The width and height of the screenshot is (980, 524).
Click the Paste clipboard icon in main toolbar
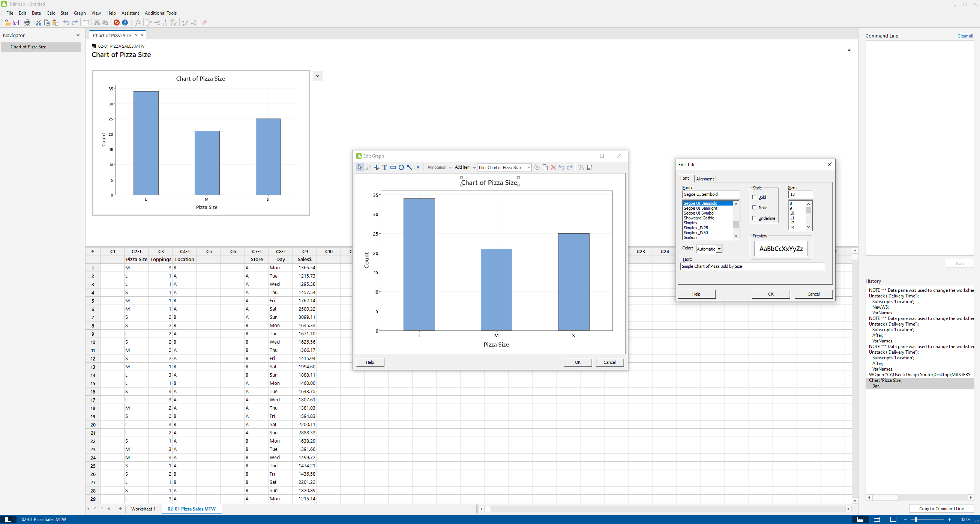tap(56, 23)
